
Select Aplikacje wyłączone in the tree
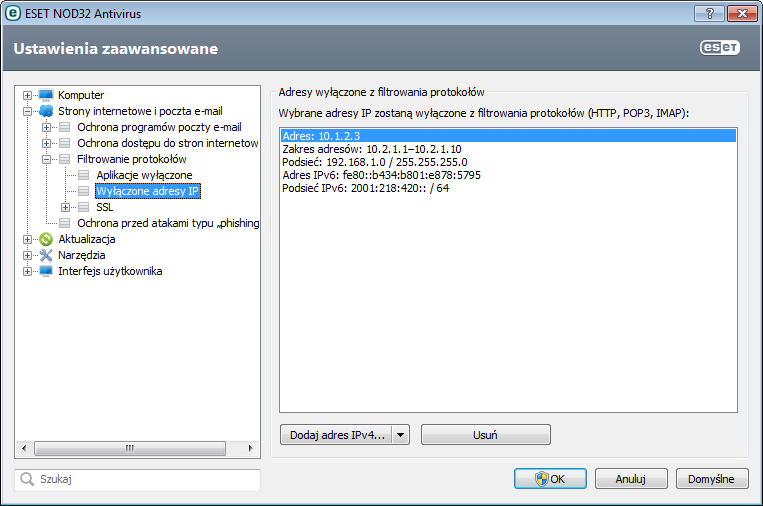tap(144, 175)
